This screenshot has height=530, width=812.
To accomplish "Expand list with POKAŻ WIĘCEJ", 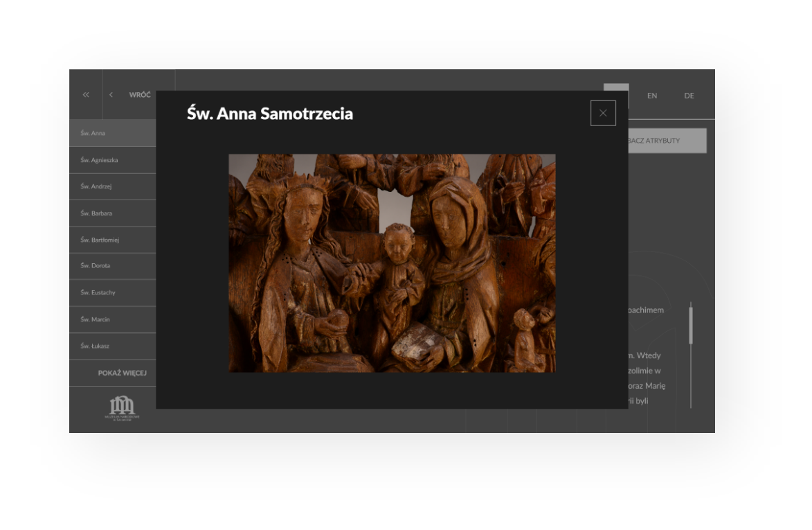I will 121,373.
